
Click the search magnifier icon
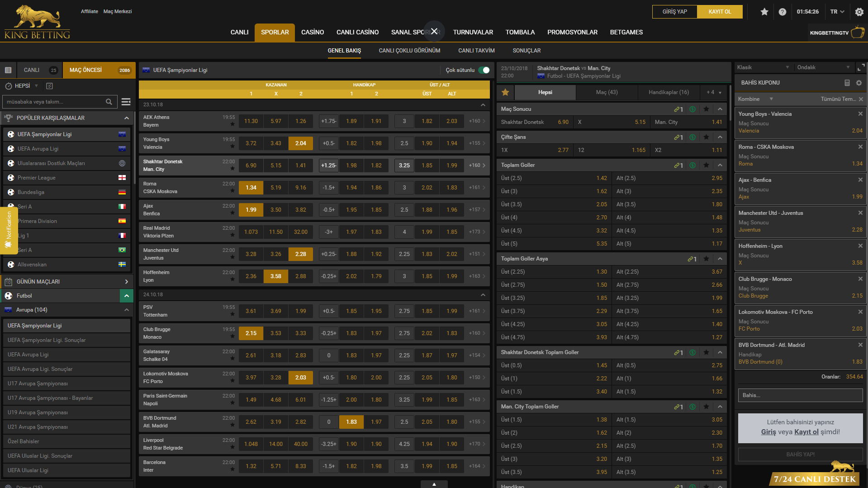(109, 102)
